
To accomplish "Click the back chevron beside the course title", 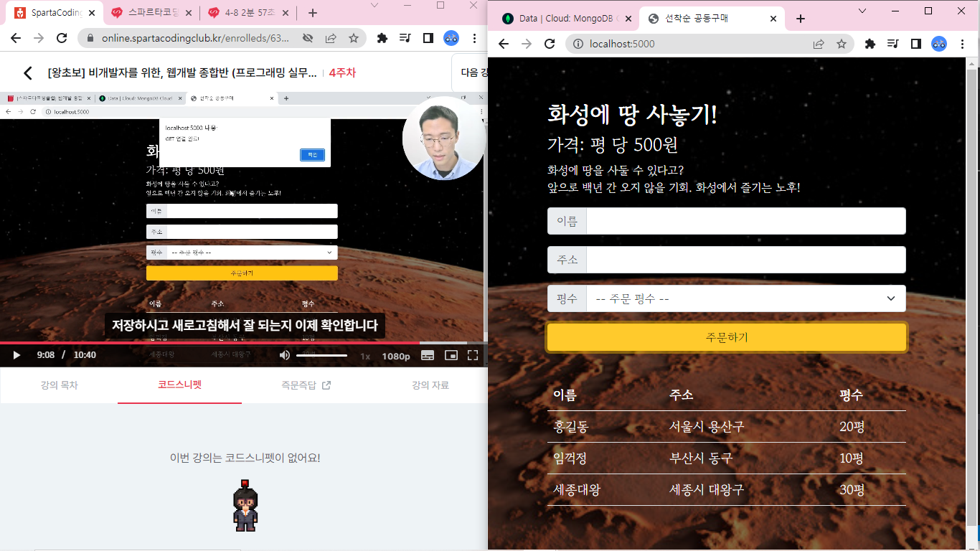I will point(28,73).
